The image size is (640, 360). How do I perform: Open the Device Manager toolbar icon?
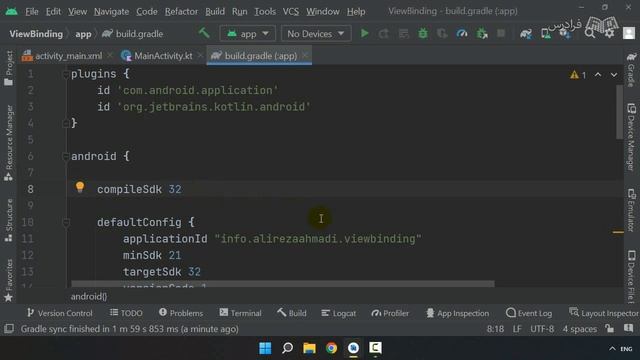pos(546,34)
